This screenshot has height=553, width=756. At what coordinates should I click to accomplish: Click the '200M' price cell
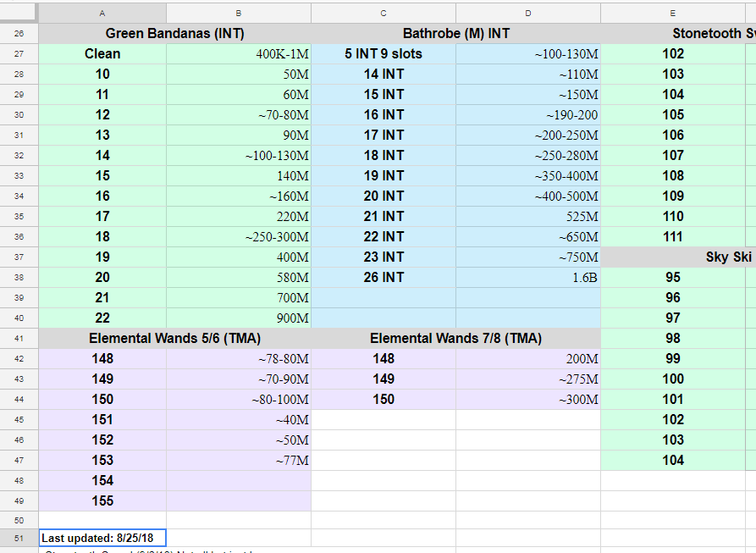point(528,359)
